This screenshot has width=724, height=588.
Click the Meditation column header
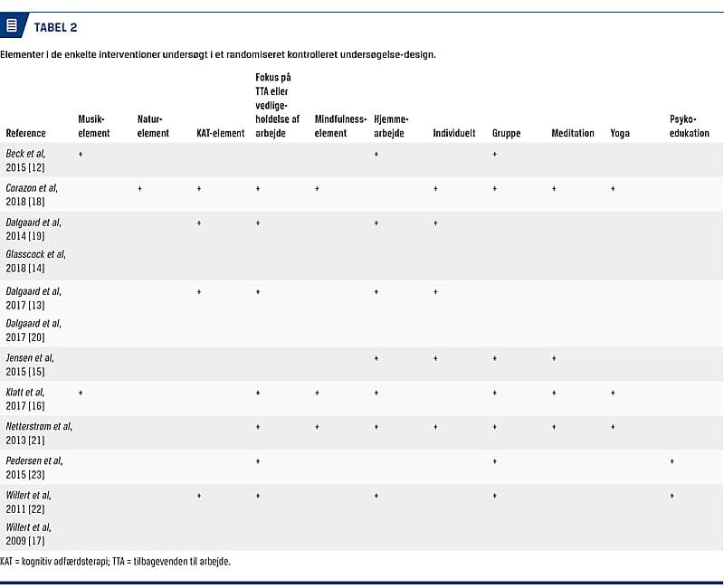tap(573, 133)
